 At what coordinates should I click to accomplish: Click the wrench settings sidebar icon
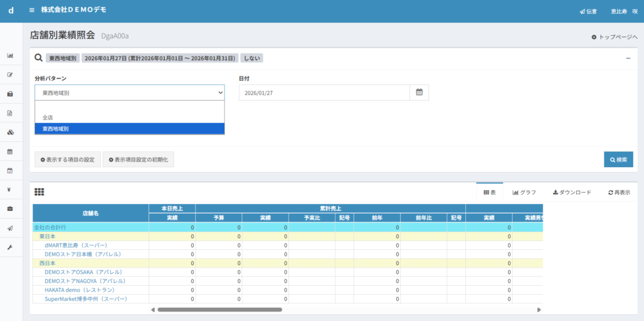tap(10, 247)
